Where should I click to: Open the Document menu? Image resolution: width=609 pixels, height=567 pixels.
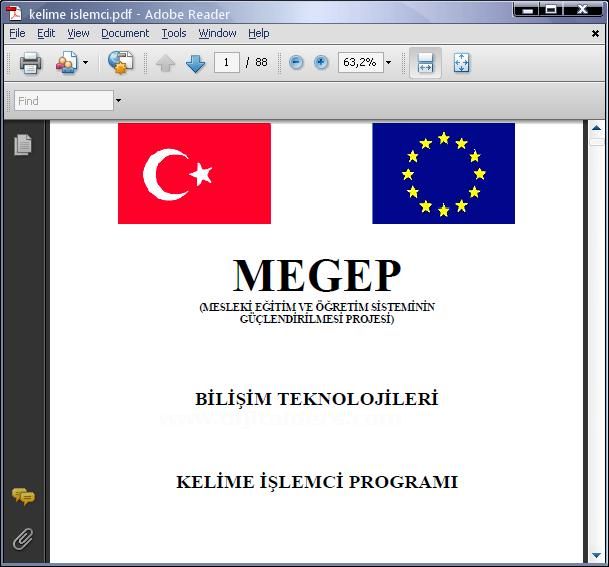pyautogui.click(x=125, y=33)
